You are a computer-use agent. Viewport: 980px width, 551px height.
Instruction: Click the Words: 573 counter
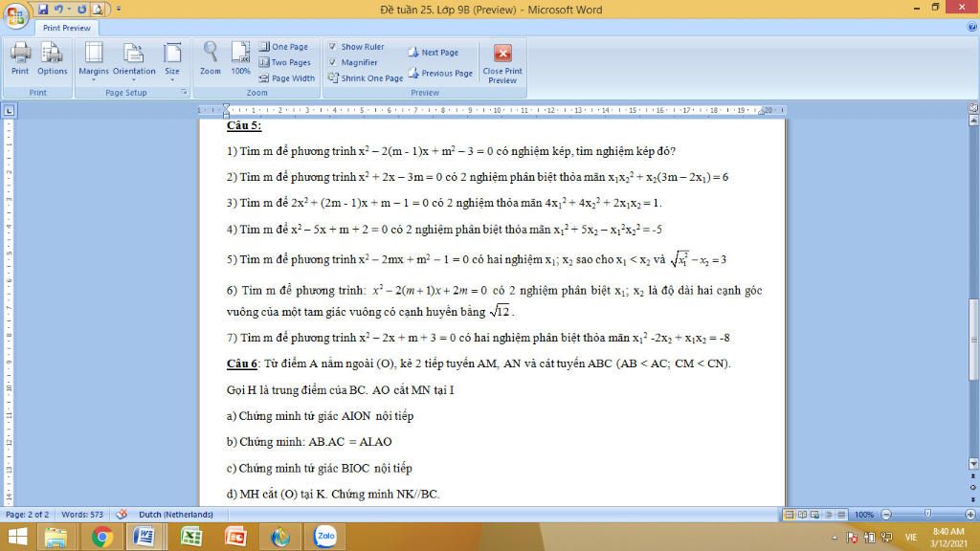coord(82,515)
